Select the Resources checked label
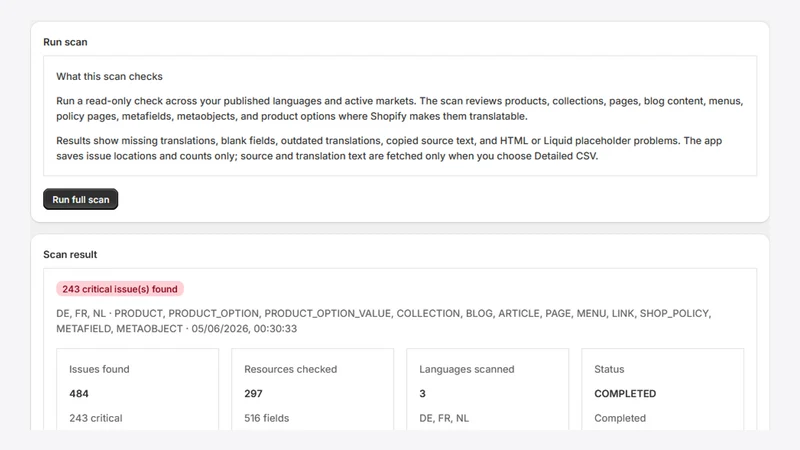Screen dimensions: 800x450 tap(290, 369)
